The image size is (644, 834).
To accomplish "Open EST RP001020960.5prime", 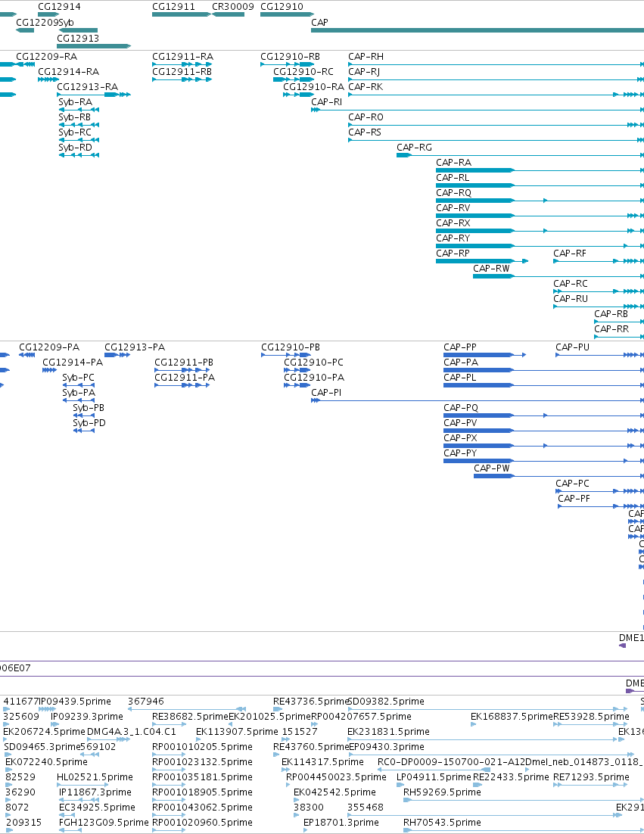I will tap(202, 823).
